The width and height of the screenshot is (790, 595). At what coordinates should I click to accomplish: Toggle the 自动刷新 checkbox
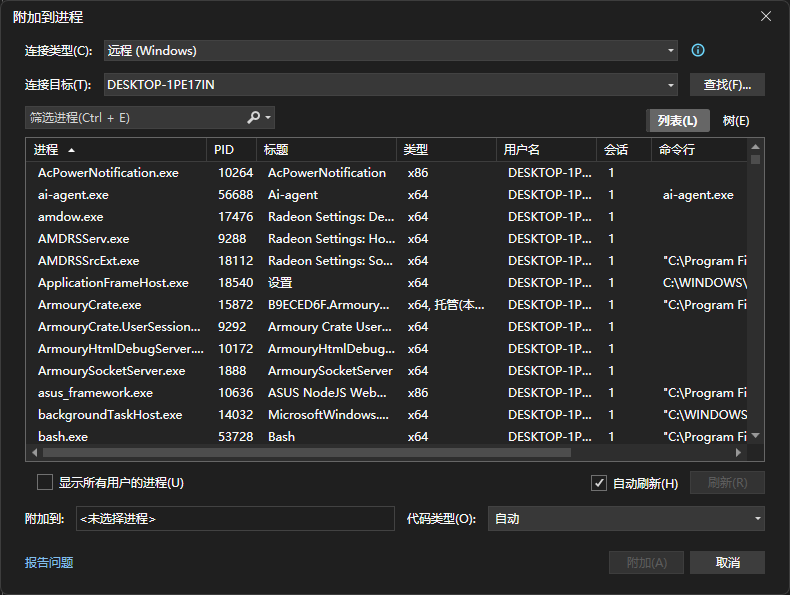(599, 483)
